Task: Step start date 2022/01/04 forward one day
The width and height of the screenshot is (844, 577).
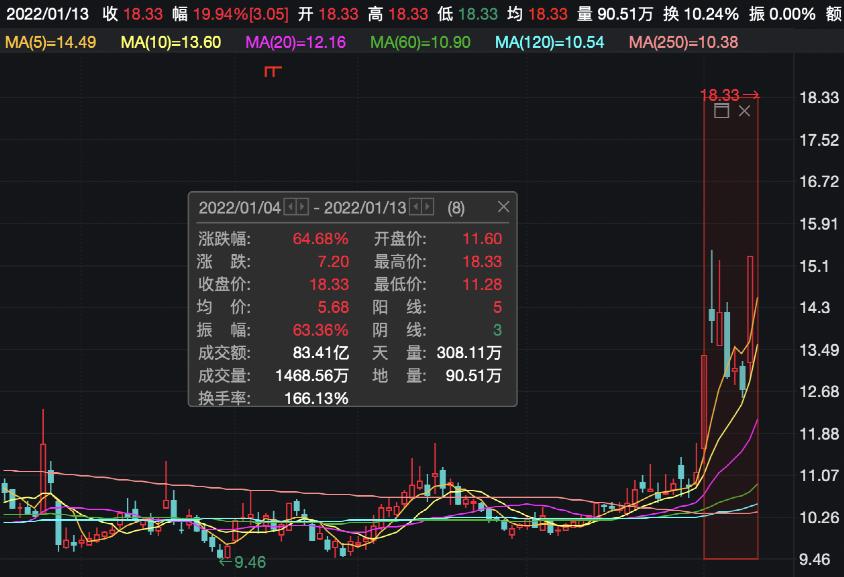Action: (302, 207)
